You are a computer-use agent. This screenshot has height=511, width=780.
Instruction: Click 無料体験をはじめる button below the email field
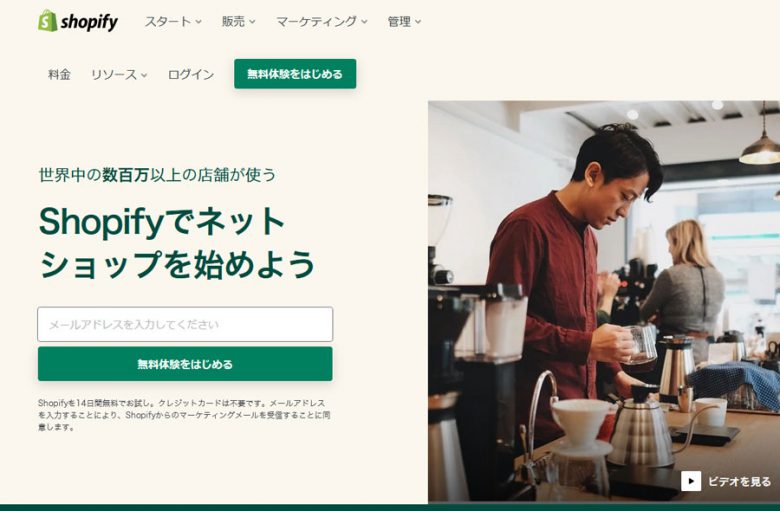[x=185, y=364]
